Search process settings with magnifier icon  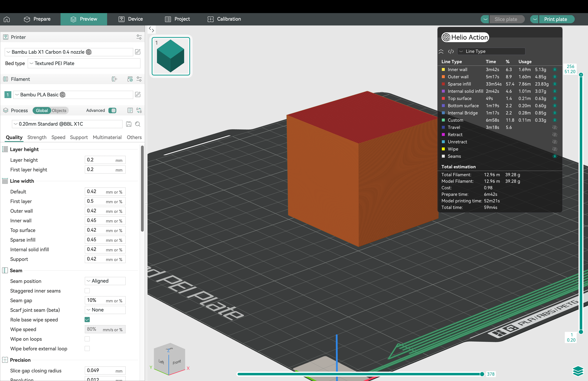click(x=138, y=124)
